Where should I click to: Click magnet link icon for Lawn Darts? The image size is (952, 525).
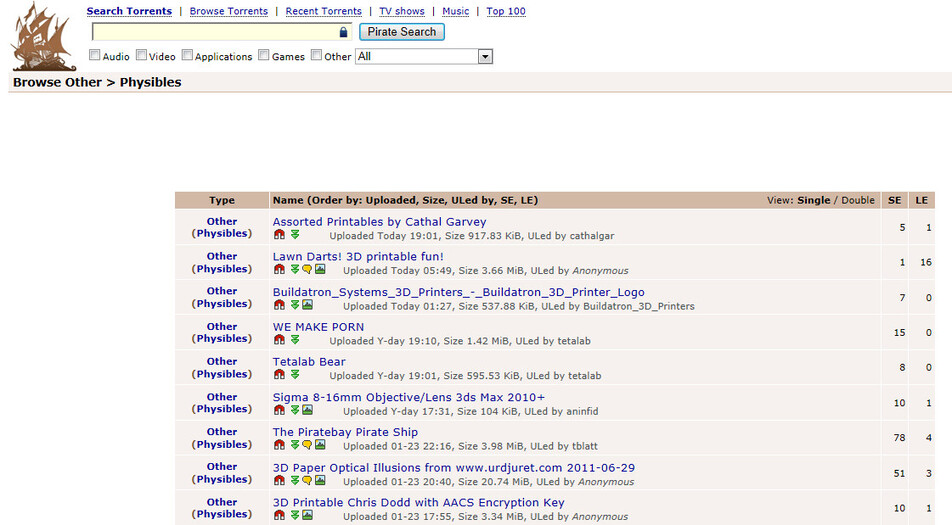tap(279, 269)
